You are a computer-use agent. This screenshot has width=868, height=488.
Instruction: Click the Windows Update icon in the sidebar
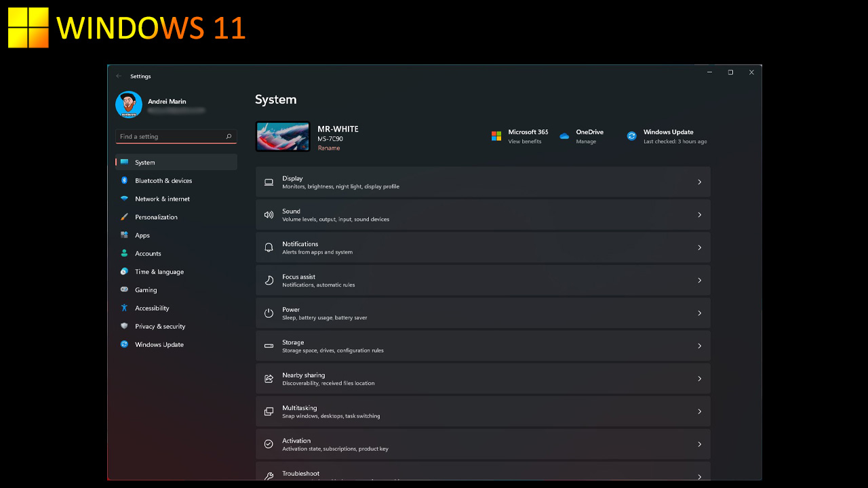[124, 344]
